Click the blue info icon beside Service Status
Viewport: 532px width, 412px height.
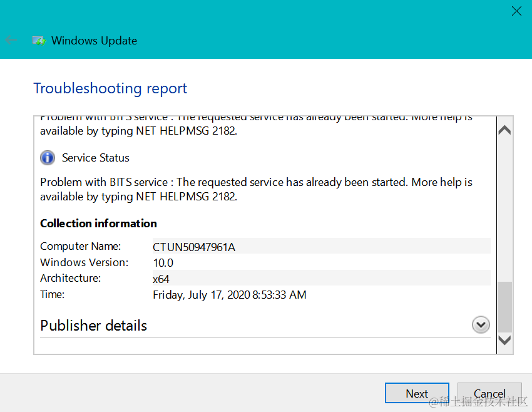pyautogui.click(x=48, y=158)
